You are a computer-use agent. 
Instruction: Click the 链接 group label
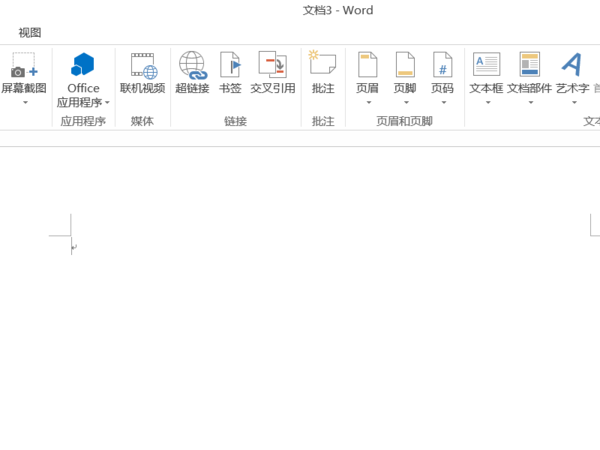[235, 121]
